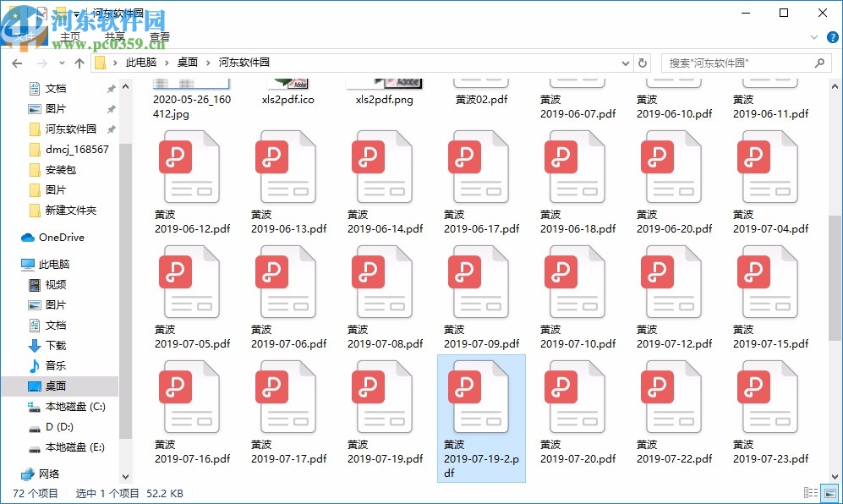The width and height of the screenshot is (843, 504).
Task: Click the Help question mark button
Action: [832, 36]
